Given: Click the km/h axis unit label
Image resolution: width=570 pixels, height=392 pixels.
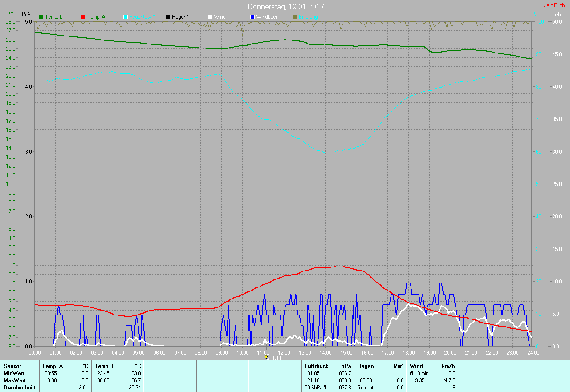Looking at the screenshot, I should pyautogui.click(x=555, y=15).
